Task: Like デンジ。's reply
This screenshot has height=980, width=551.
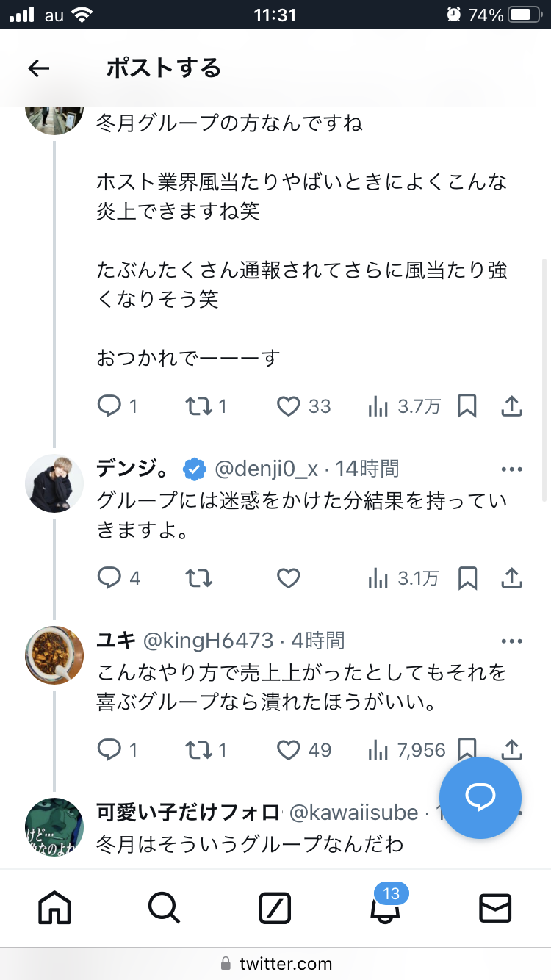Action: pos(288,579)
